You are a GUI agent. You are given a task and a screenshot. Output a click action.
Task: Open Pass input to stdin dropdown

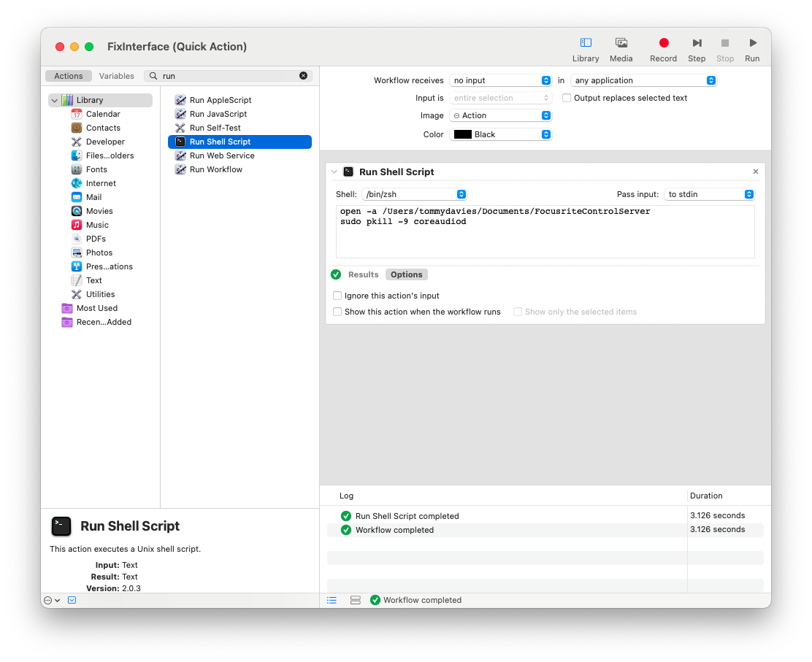pos(709,194)
